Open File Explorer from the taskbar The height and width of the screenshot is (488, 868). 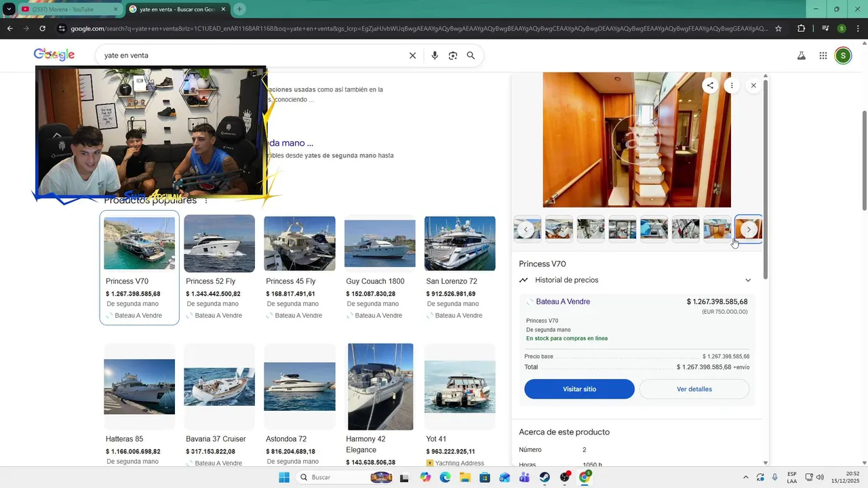coord(465,477)
